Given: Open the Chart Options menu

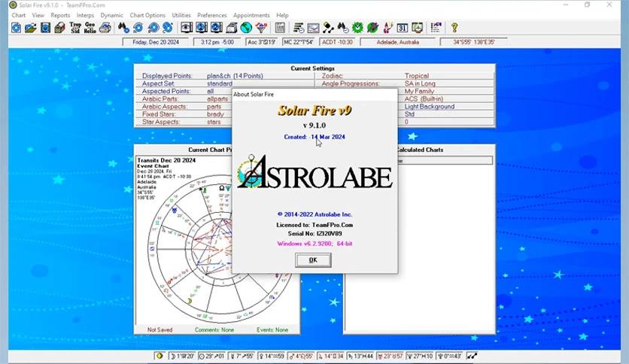Looking at the screenshot, I should 147,15.
